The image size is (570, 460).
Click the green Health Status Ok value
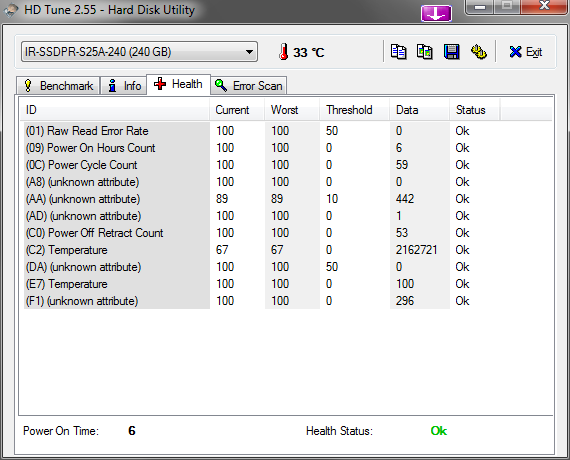pyautogui.click(x=439, y=431)
